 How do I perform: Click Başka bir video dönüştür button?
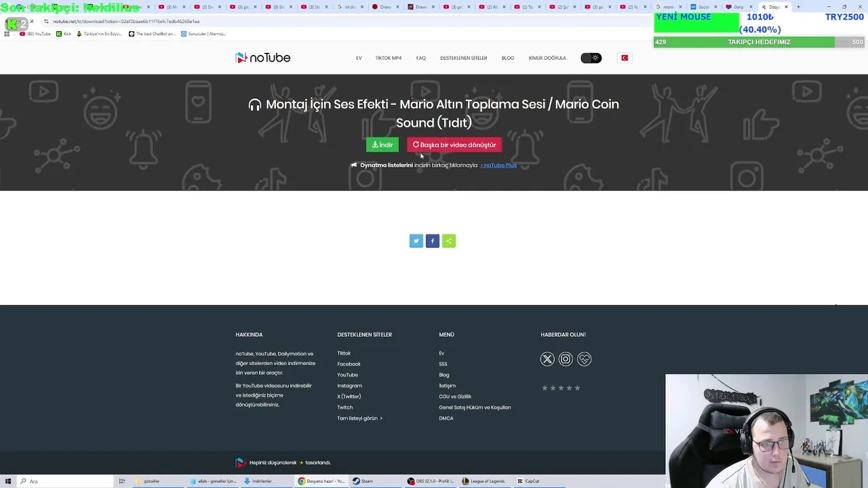pos(454,145)
